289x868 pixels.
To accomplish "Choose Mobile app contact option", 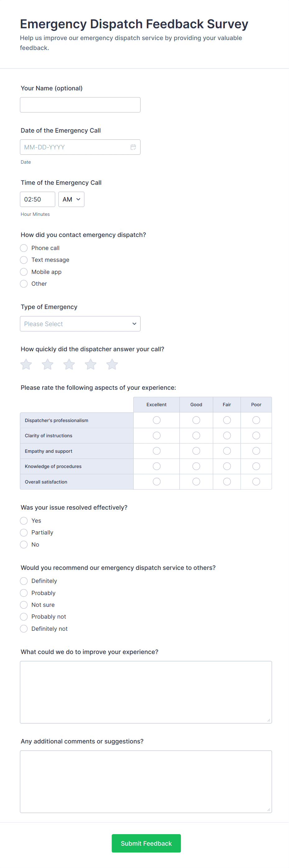I will 24,272.
